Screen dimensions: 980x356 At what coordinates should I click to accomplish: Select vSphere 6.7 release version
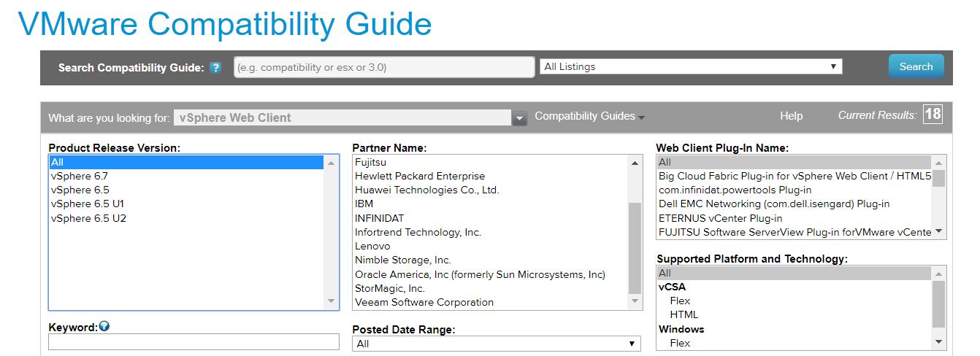(80, 176)
